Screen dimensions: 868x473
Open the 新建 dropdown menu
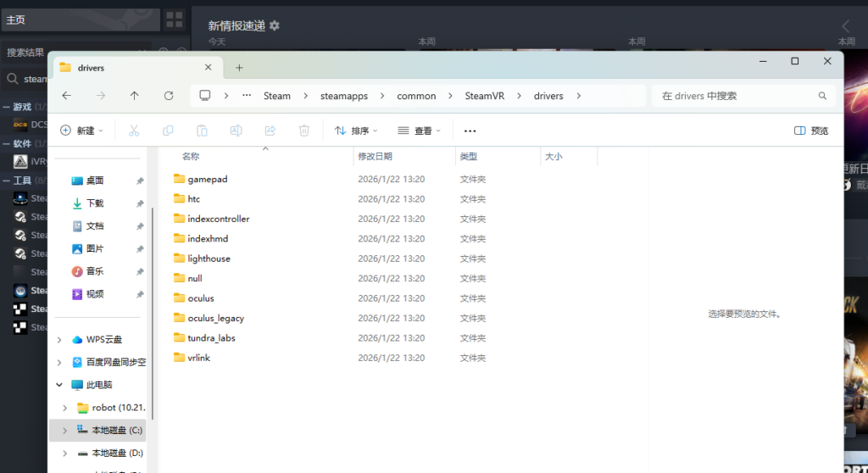tap(82, 131)
